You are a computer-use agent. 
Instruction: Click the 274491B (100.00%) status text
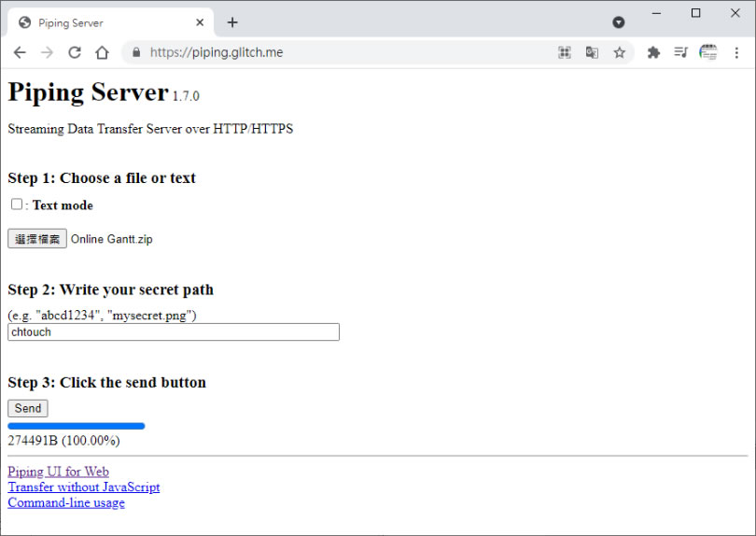coord(63,441)
